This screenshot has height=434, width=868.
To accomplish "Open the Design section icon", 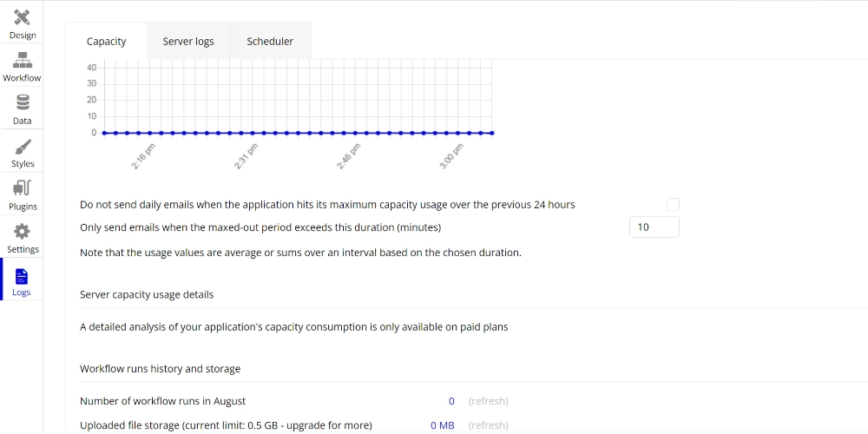I will point(22,17).
